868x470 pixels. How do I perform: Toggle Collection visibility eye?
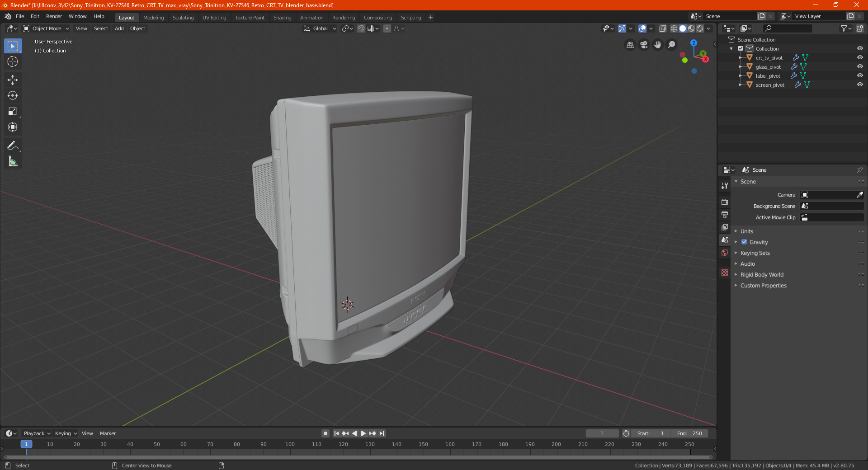click(860, 48)
